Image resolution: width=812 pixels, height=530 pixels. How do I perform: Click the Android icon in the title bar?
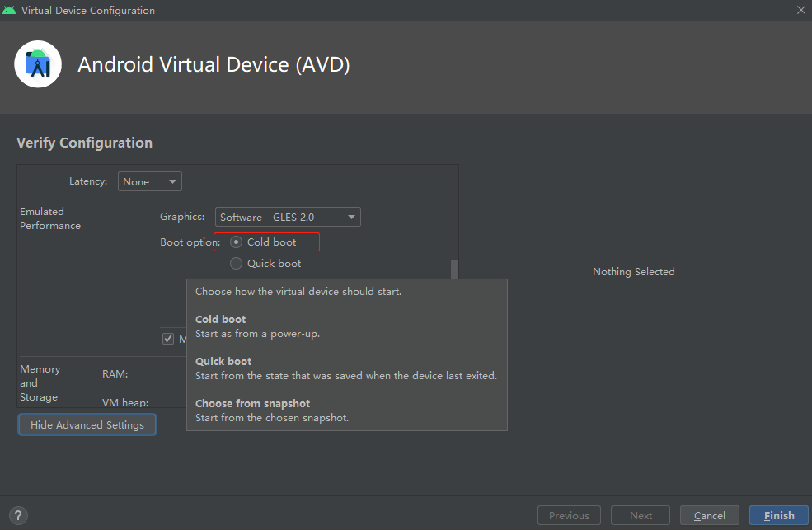pyautogui.click(x=9, y=10)
